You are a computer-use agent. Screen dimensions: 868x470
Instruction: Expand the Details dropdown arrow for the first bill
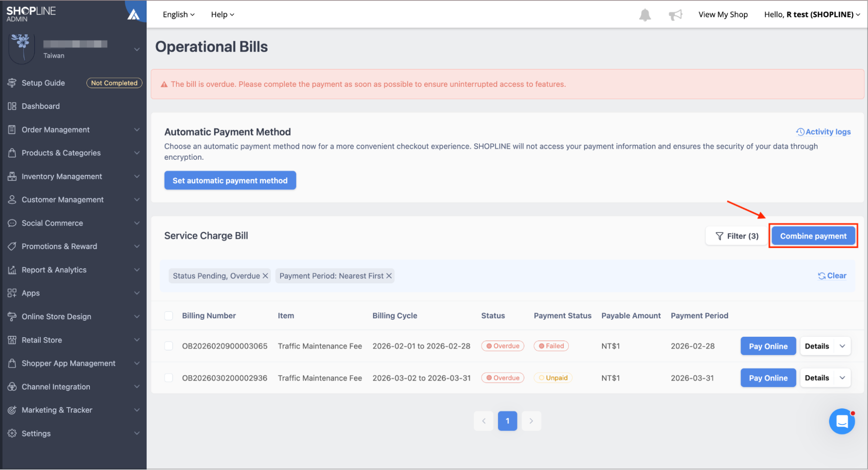pyautogui.click(x=842, y=346)
